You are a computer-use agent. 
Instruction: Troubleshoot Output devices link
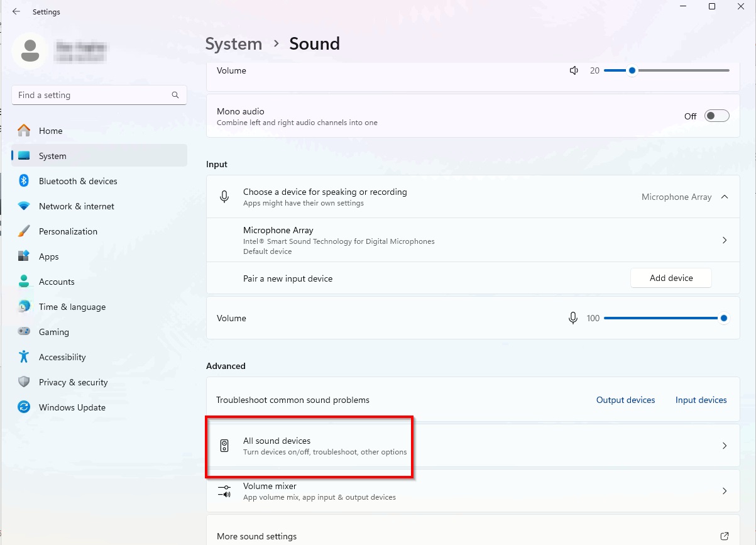click(625, 400)
